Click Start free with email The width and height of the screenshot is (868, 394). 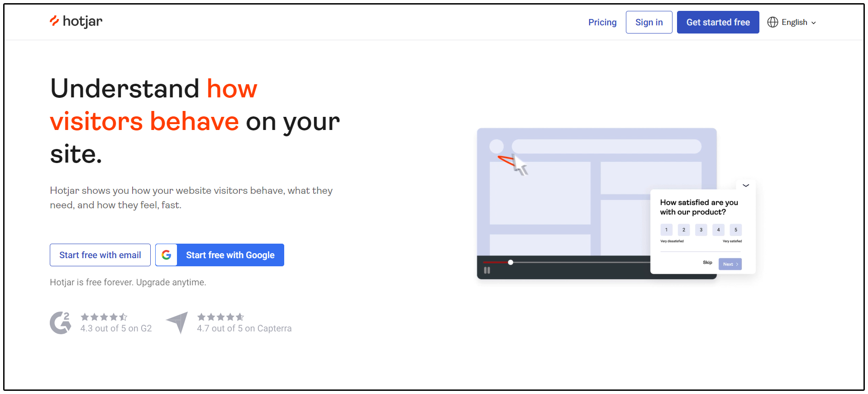(x=100, y=255)
